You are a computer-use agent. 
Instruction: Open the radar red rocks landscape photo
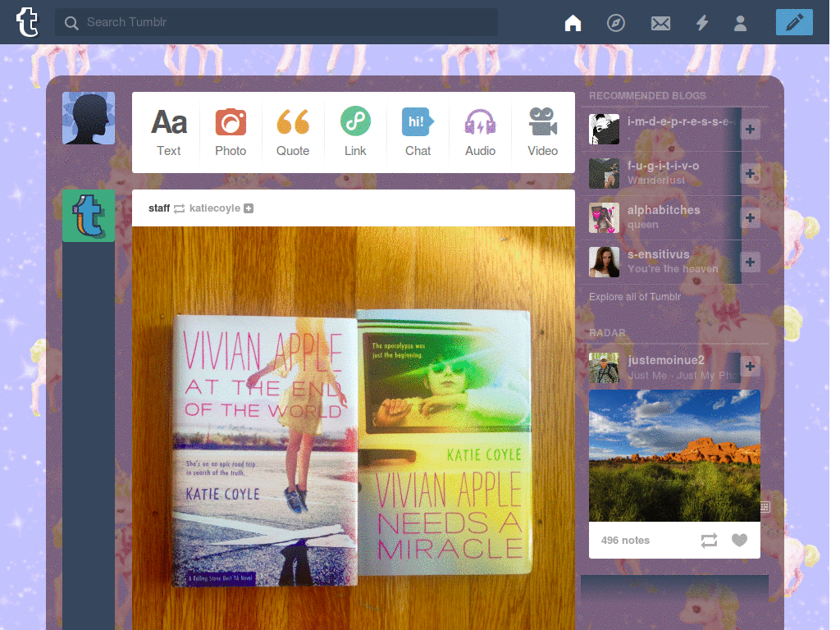tap(674, 455)
